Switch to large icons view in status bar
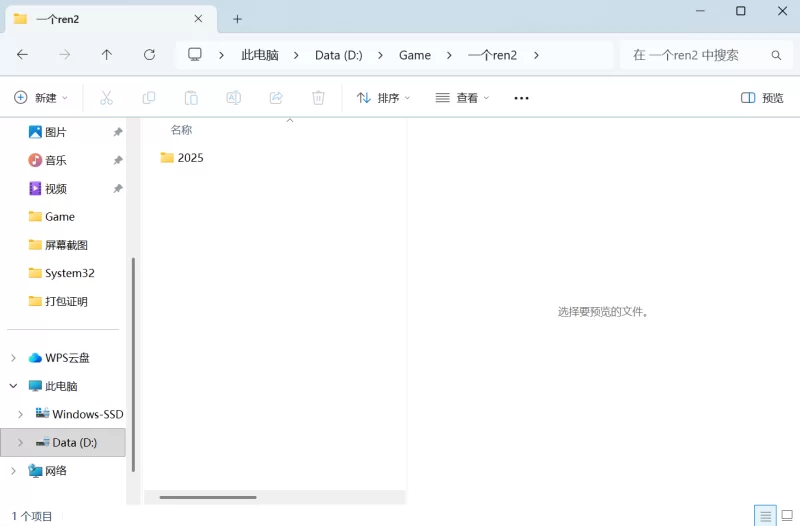Image resolution: width=800 pixels, height=526 pixels. pos(788,516)
